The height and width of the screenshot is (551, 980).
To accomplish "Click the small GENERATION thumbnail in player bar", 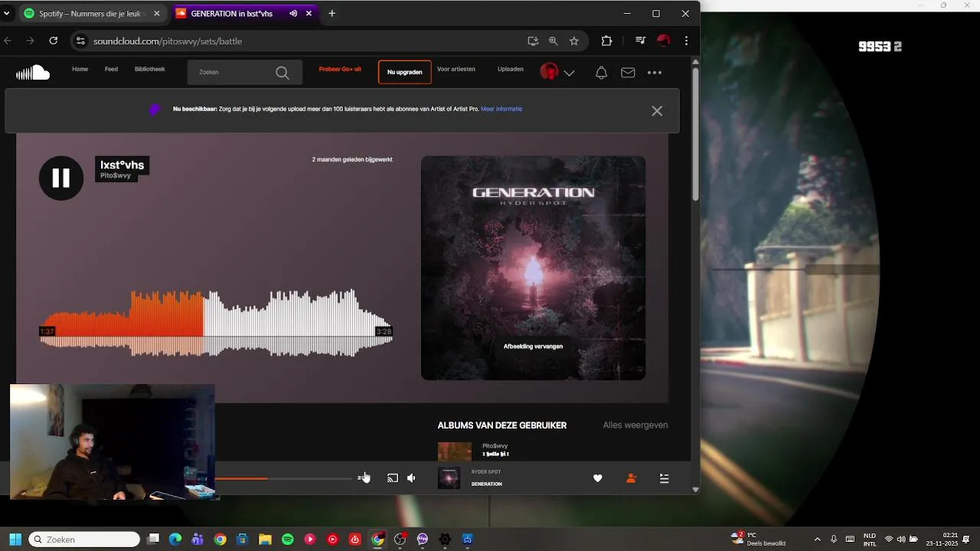I will (x=449, y=478).
